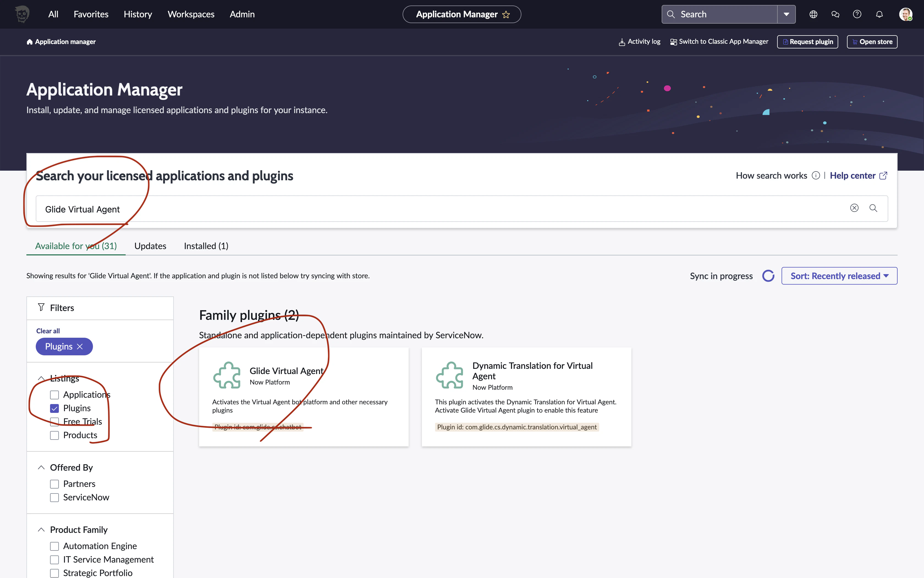
Task: Check the Free Trials checkbox
Action: (55, 422)
